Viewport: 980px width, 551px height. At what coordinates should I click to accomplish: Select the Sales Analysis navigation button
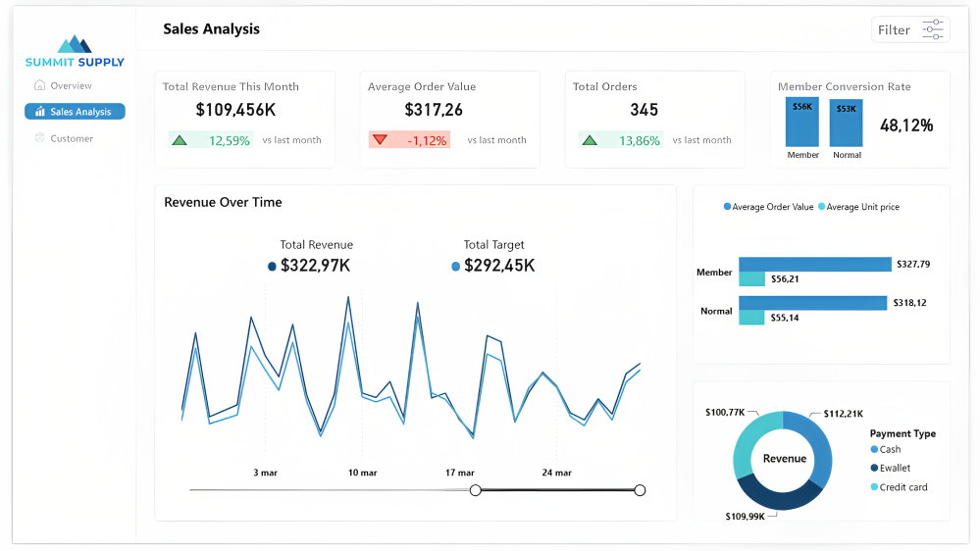(x=75, y=112)
